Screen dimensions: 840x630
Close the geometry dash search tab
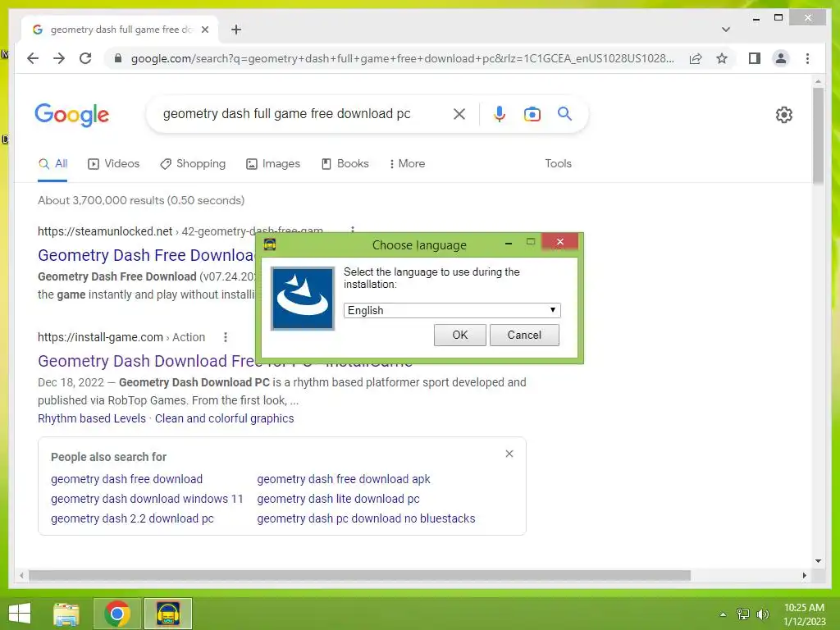pos(204,30)
